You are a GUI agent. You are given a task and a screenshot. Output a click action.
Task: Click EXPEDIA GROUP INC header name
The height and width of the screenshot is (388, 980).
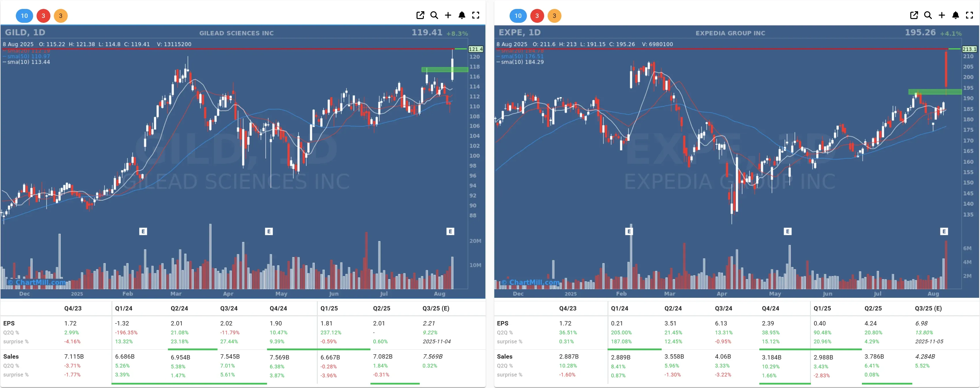click(x=731, y=33)
